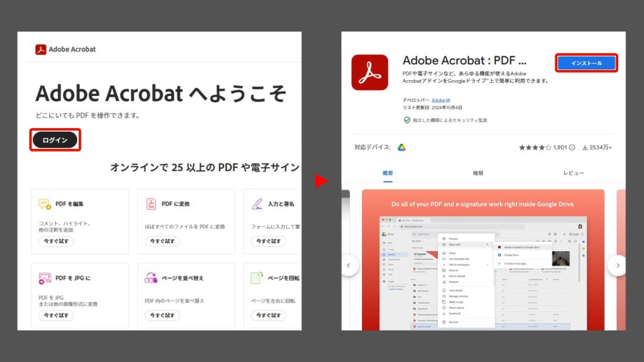Viewport: 644px width, 362px height.
Task: Click 今すぐ試す under PDF を JPG に
Action: coord(57,315)
